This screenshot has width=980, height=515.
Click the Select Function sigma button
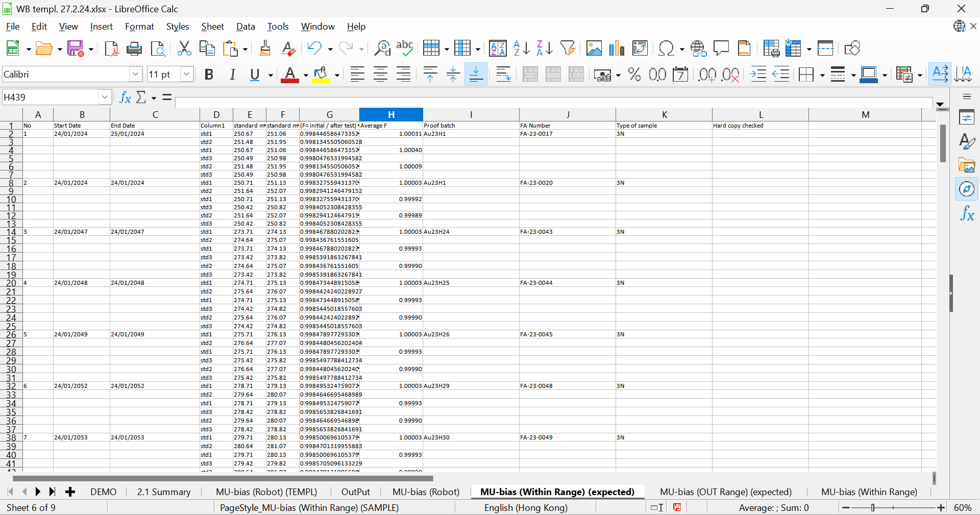[141, 97]
